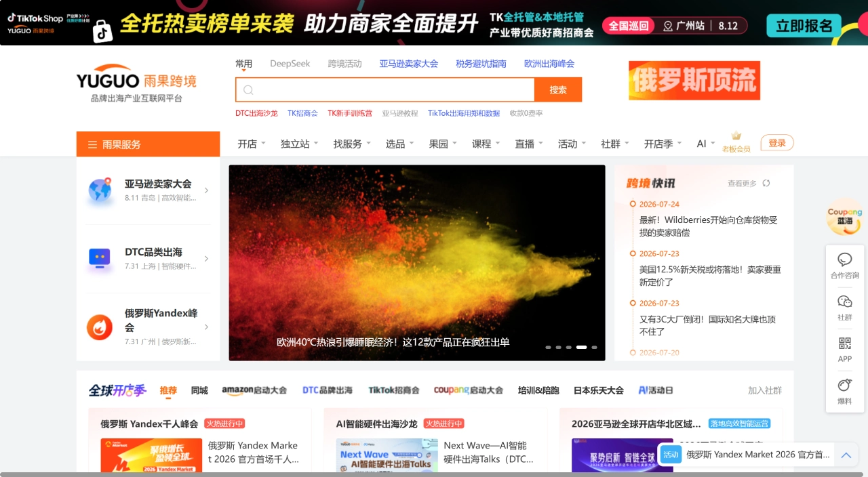Image resolution: width=868 pixels, height=477 pixels.
Task: Expand the 找服务 dropdown menu
Action: point(352,144)
